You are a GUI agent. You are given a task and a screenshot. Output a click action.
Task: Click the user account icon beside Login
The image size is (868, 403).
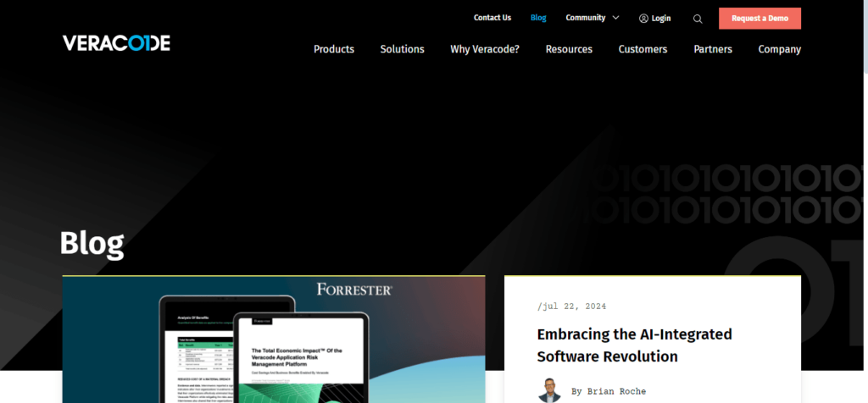(x=643, y=19)
